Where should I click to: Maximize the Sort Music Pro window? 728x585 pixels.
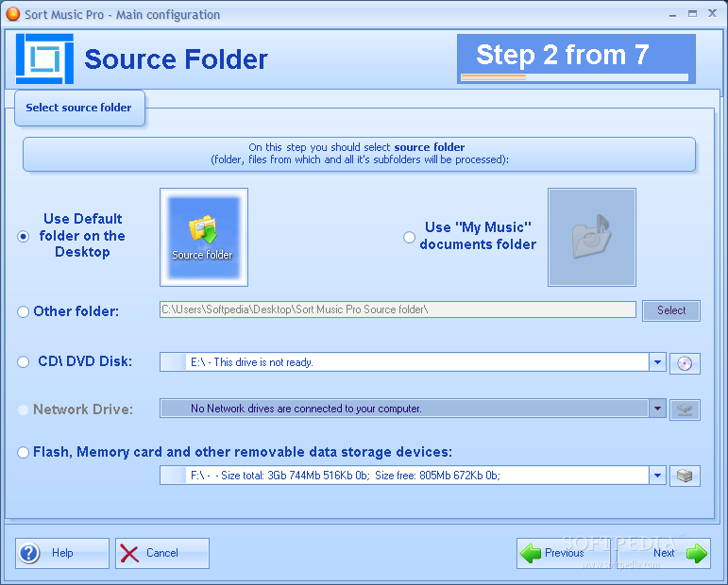692,14
